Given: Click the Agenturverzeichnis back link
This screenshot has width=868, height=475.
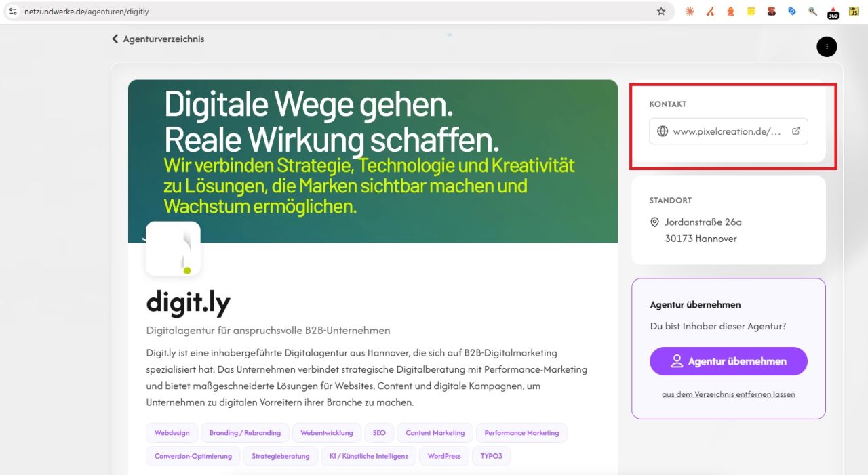Looking at the screenshot, I should tap(163, 39).
